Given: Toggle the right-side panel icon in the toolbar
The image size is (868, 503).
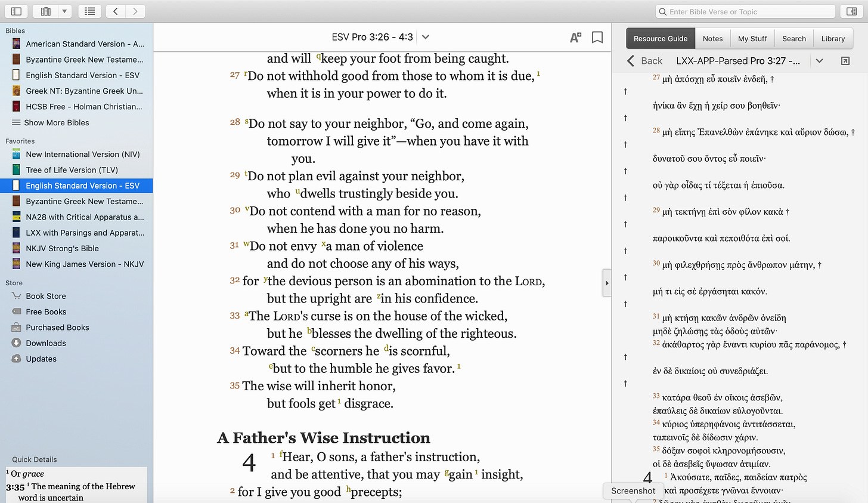Looking at the screenshot, I should [x=852, y=11].
